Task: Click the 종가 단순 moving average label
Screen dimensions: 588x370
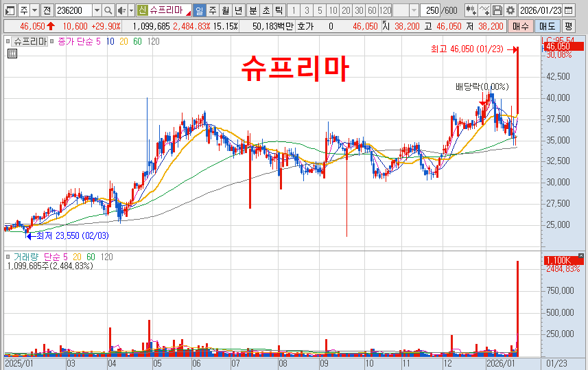Action: pyautogui.click(x=76, y=42)
